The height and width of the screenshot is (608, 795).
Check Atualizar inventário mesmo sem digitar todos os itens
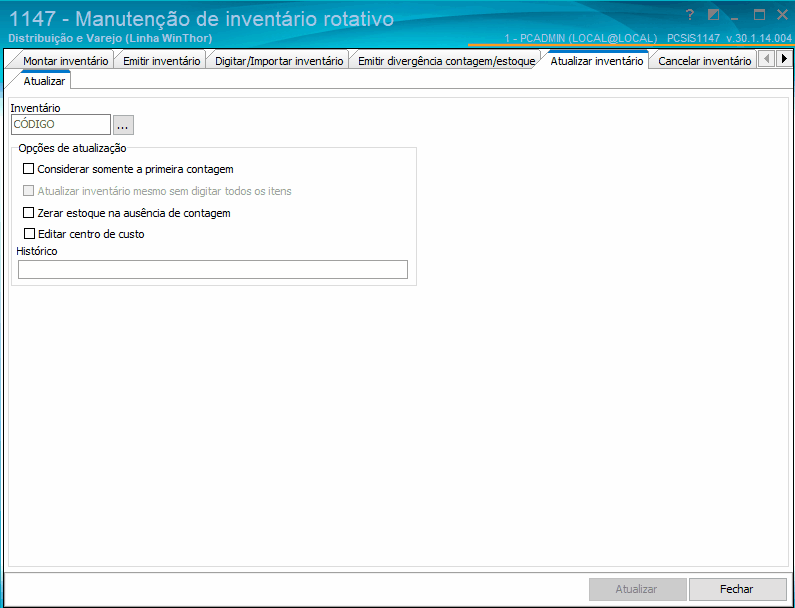pos(29,191)
